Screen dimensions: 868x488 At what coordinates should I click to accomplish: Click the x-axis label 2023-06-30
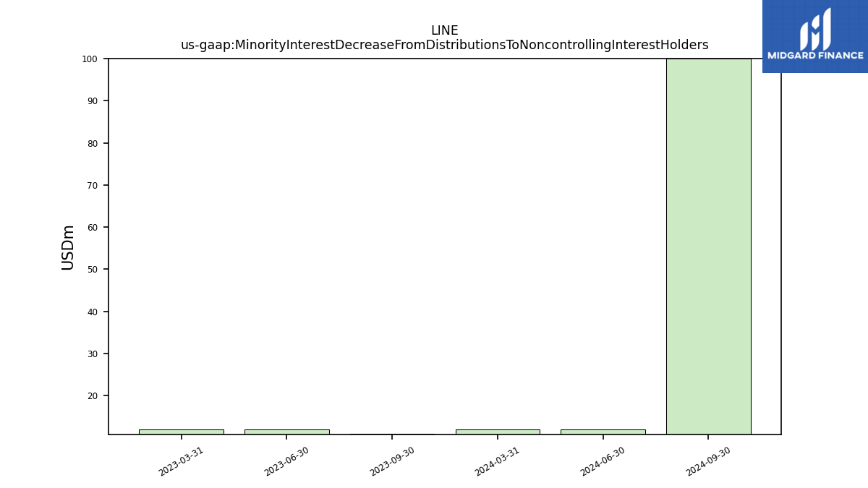[286, 461]
